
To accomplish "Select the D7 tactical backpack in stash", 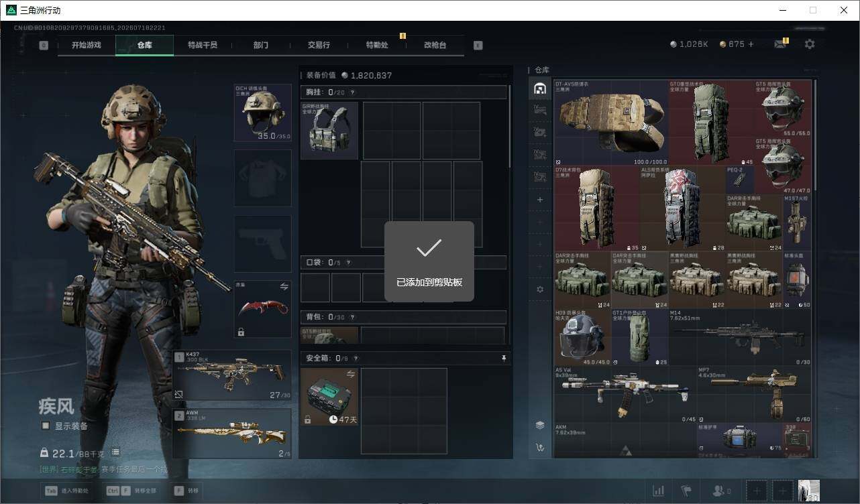I will [597, 208].
